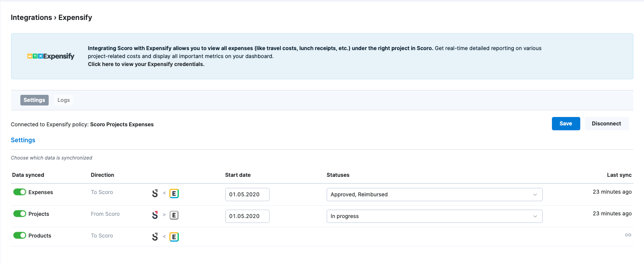The height and width of the screenshot is (265, 644).
Task: Open the Expenses statuses dropdown
Action: click(x=434, y=195)
